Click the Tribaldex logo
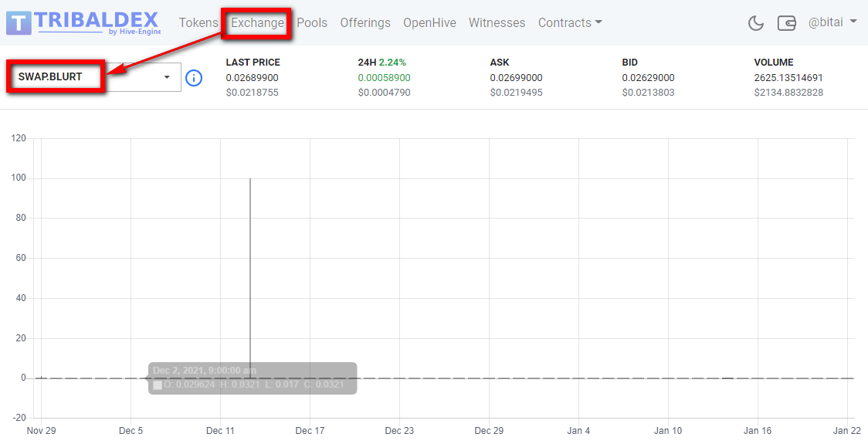The width and height of the screenshot is (868, 444). (83, 22)
